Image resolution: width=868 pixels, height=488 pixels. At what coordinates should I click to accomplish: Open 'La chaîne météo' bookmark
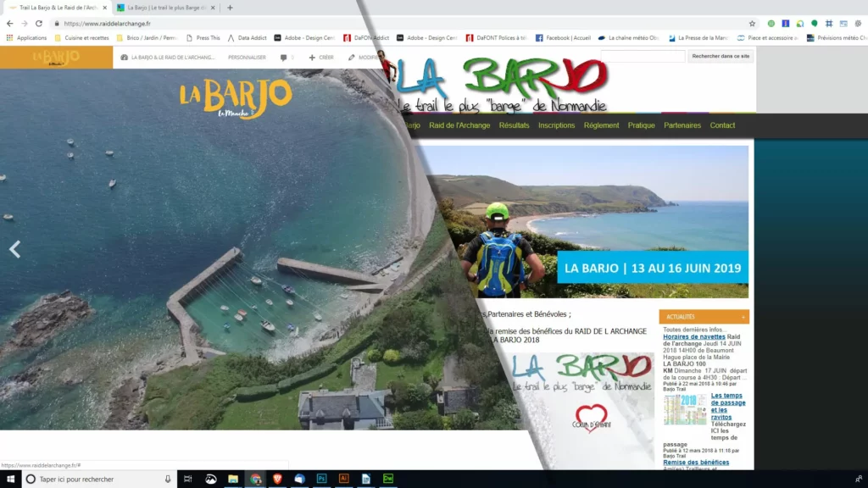point(628,38)
